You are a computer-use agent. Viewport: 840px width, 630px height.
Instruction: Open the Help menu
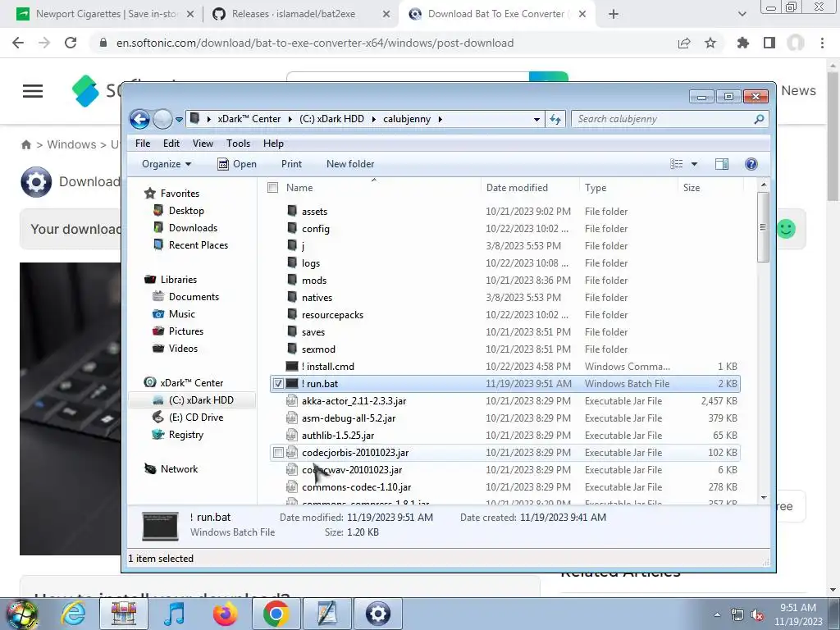273,144
